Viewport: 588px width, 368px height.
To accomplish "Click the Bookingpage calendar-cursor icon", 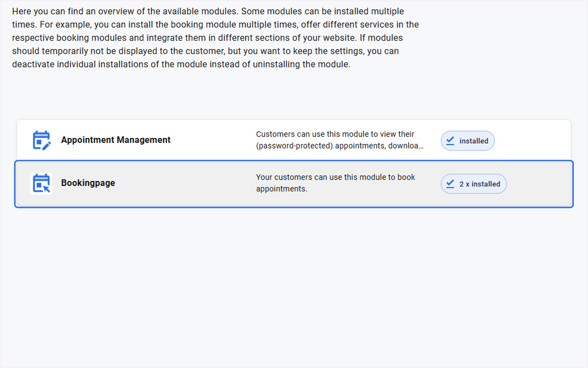I will point(42,184).
